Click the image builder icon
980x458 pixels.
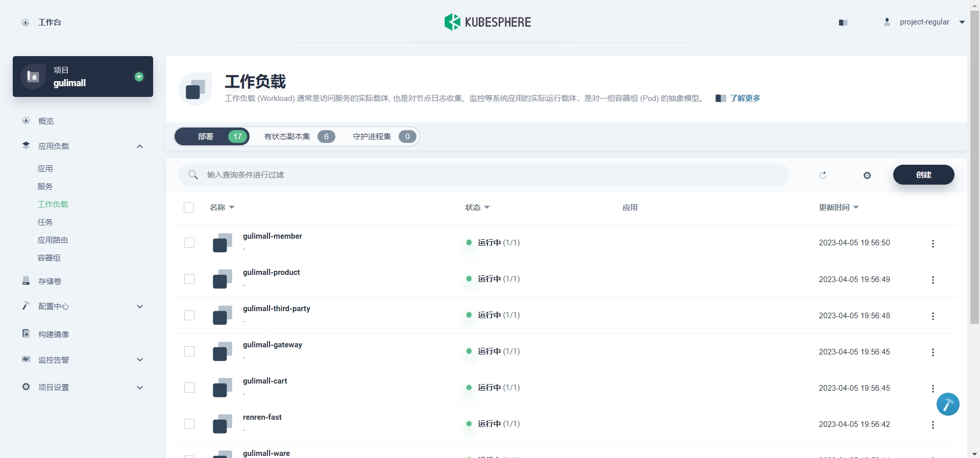click(x=26, y=334)
